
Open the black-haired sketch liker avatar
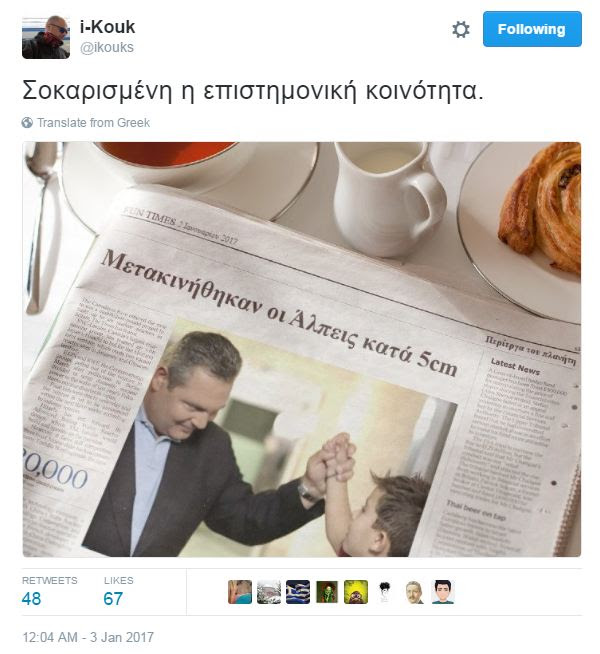(385, 592)
